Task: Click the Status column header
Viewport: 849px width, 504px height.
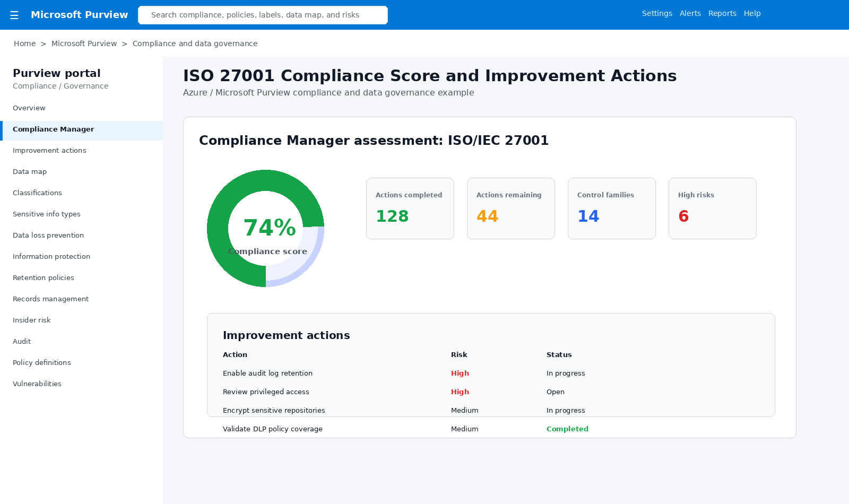Action: pos(559,355)
